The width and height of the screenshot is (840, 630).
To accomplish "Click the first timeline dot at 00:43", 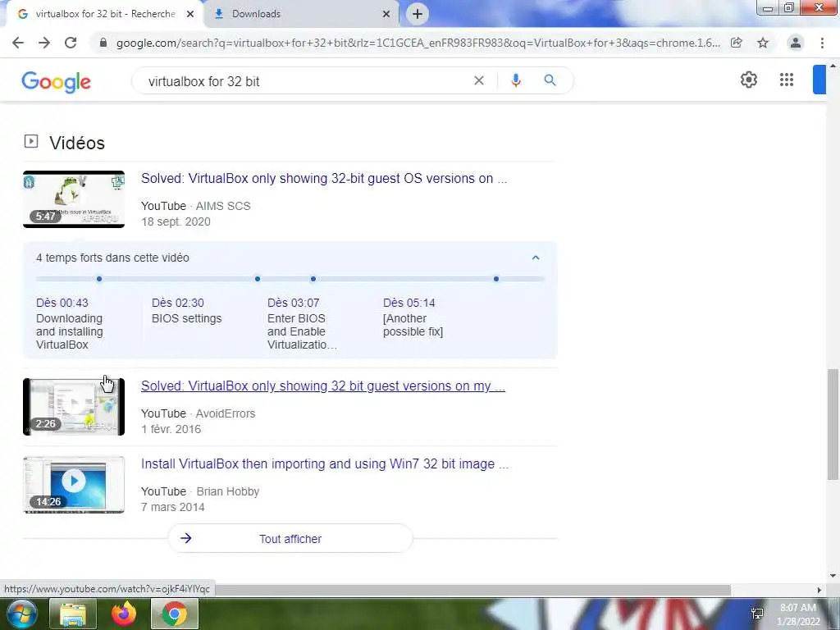I will point(99,279).
